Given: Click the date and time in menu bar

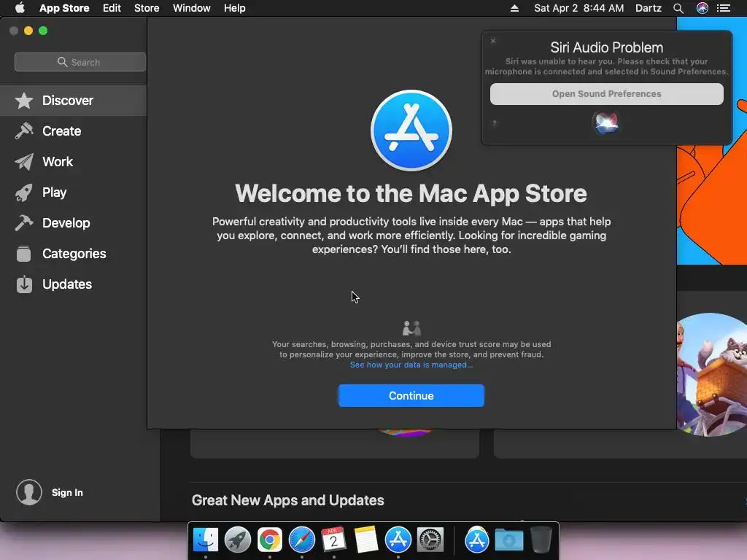Looking at the screenshot, I should coord(578,8).
